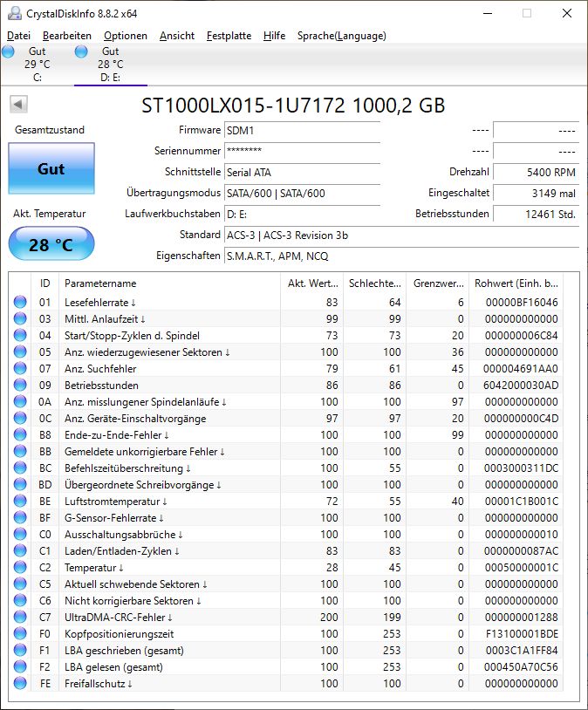Click the Betriebsstunden value 12461 Std.
Image resolution: width=588 pixels, height=710 pixels.
point(536,215)
